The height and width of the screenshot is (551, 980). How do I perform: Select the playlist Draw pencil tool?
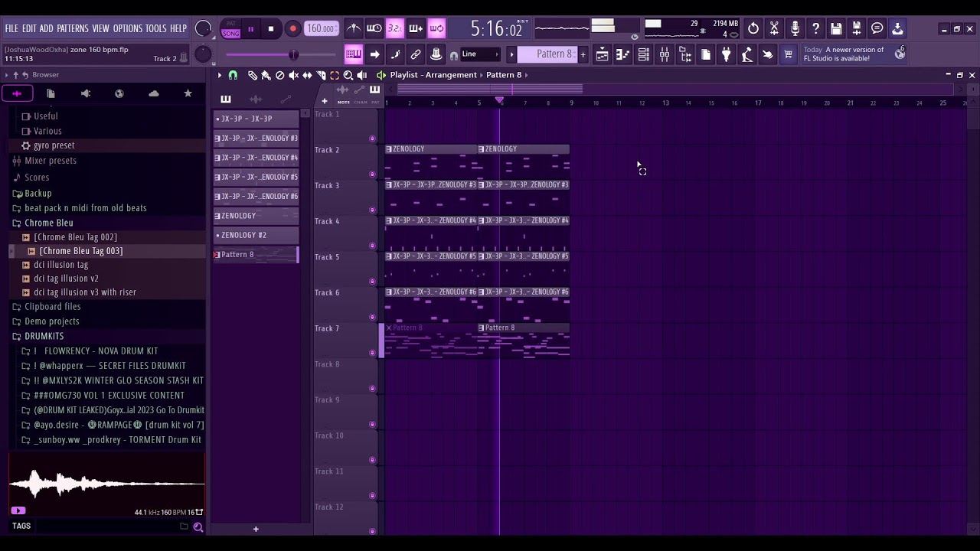tap(252, 75)
